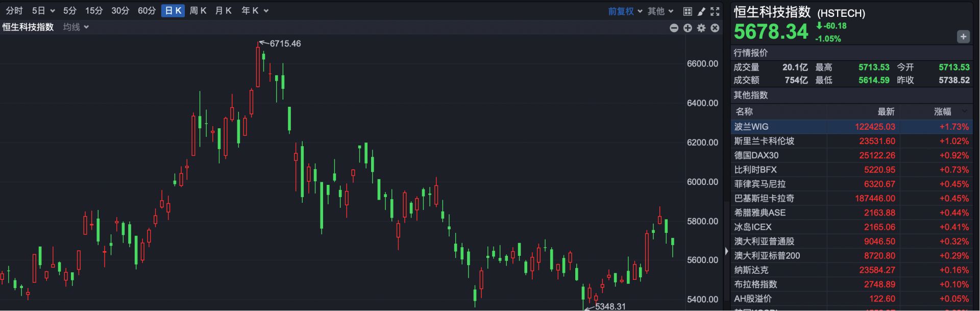Close the chart indicator with X icon
The height and width of the screenshot is (311, 980).
click(715, 28)
